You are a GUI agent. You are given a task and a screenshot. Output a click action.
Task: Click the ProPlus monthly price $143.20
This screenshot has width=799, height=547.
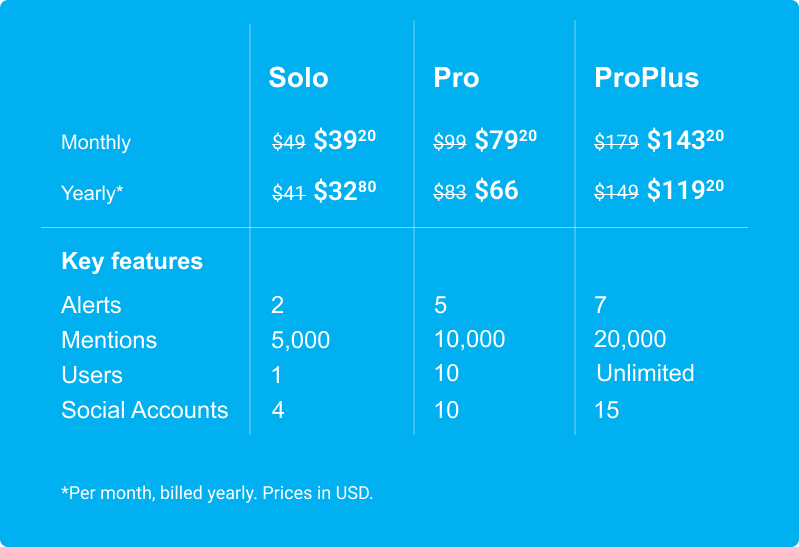pyautogui.click(x=685, y=140)
